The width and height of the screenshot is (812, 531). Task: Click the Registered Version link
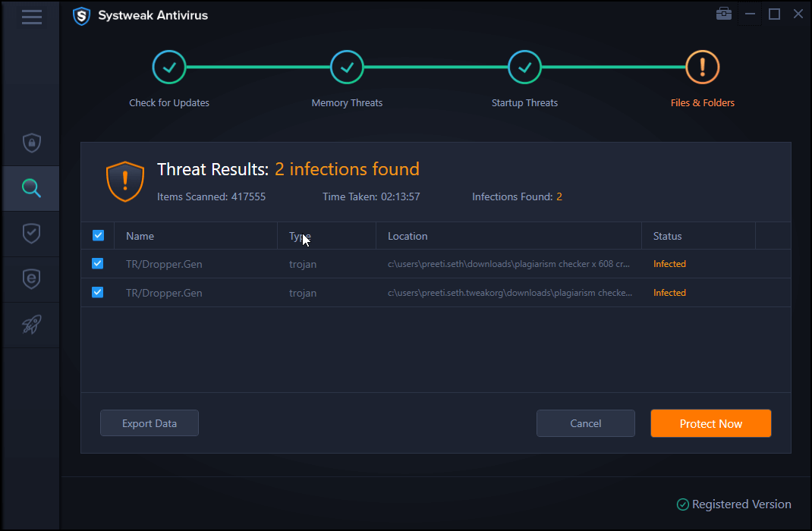click(734, 504)
